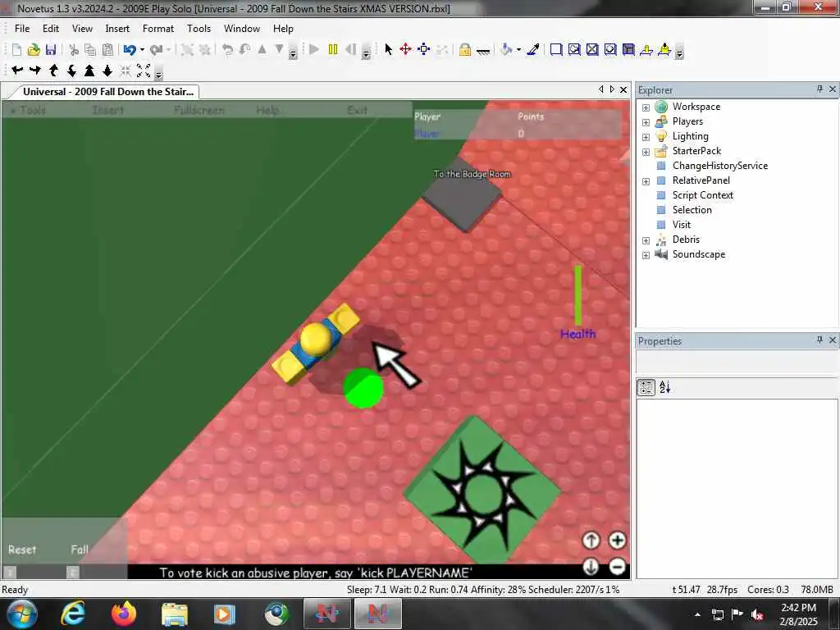Click the in-game Reset button
840x630 pixels.
[x=22, y=550]
